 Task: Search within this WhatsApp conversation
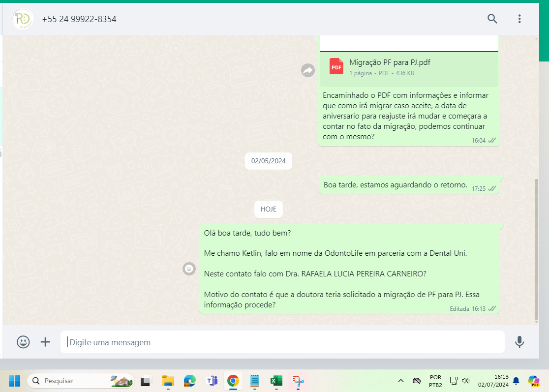tap(492, 19)
